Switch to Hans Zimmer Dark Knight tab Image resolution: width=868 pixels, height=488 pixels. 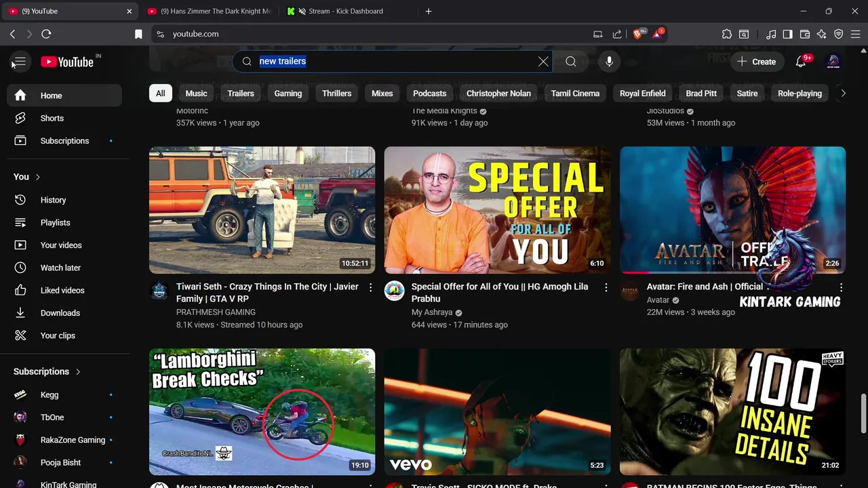pyautogui.click(x=209, y=11)
